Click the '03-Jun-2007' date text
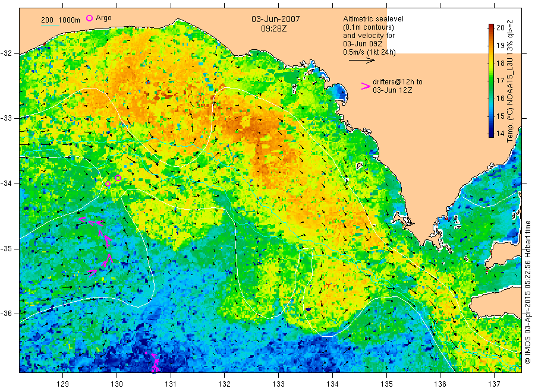 coord(276,19)
